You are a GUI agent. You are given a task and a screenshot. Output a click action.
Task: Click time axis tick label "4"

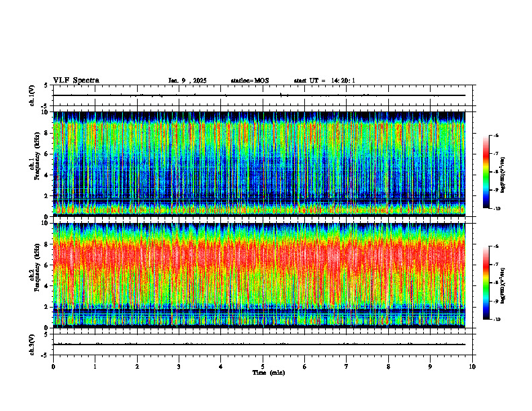click(x=220, y=367)
